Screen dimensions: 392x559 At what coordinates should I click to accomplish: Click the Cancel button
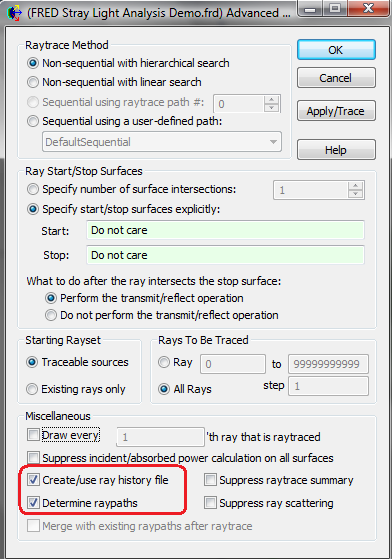(x=336, y=78)
